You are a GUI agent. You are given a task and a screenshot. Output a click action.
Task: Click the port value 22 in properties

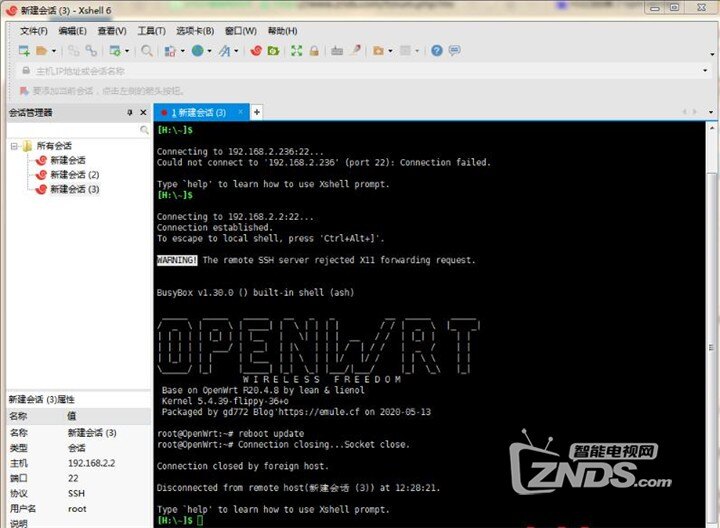(73, 478)
